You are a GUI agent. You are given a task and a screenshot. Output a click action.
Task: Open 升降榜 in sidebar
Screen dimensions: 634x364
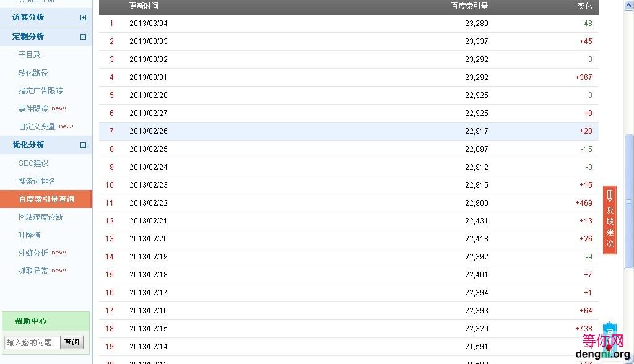(30, 235)
